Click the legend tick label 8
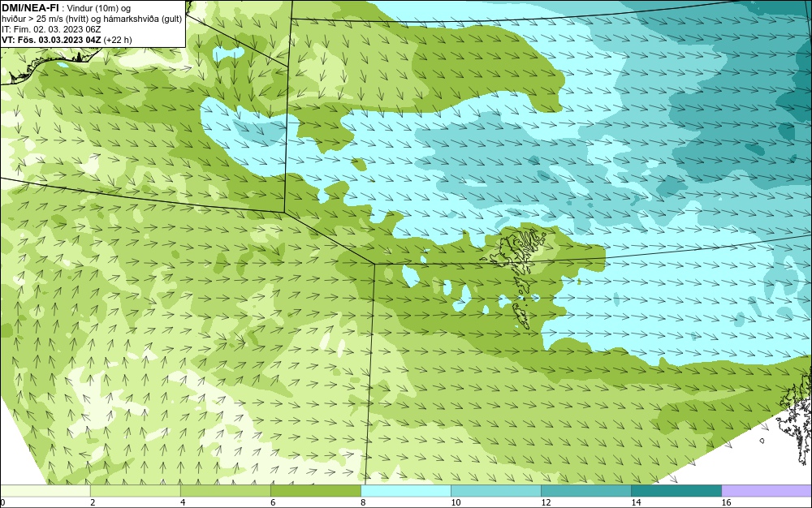 tap(363, 502)
